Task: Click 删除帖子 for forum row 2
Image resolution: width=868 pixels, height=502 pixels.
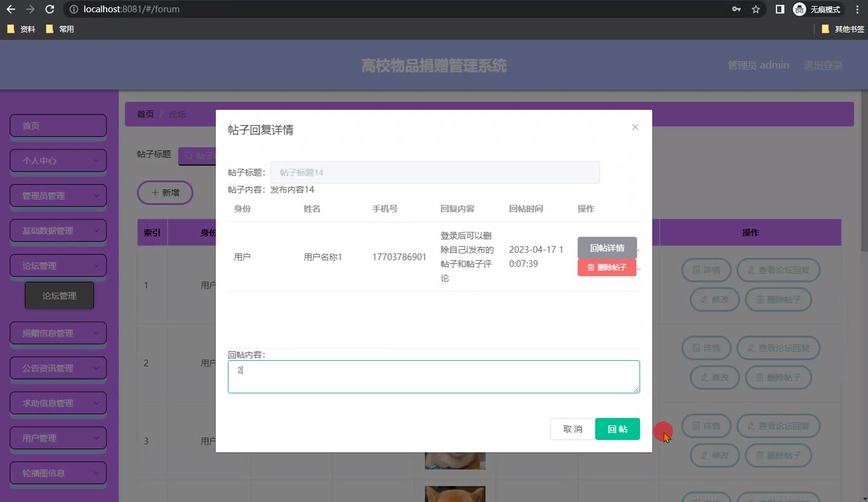Action: click(x=779, y=378)
